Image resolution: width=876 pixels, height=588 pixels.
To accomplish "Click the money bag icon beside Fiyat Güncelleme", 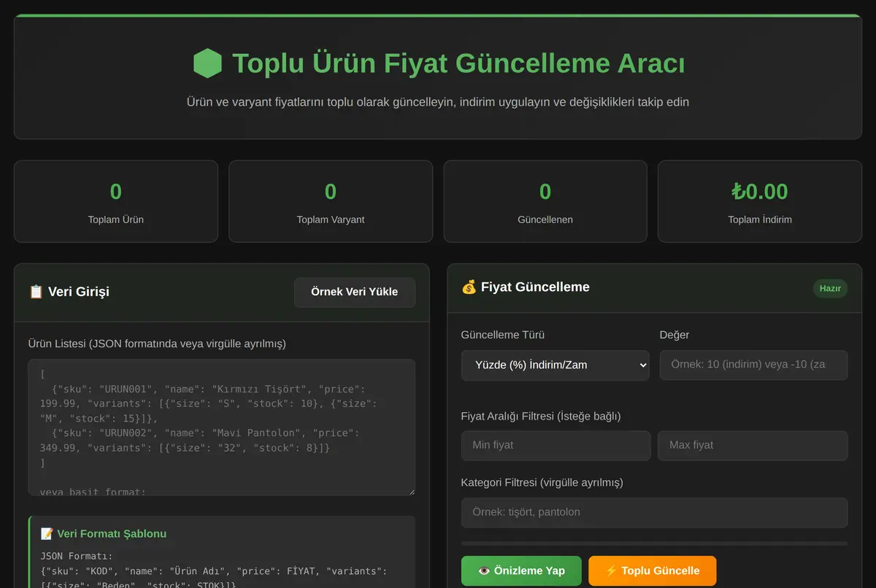I will [x=469, y=287].
